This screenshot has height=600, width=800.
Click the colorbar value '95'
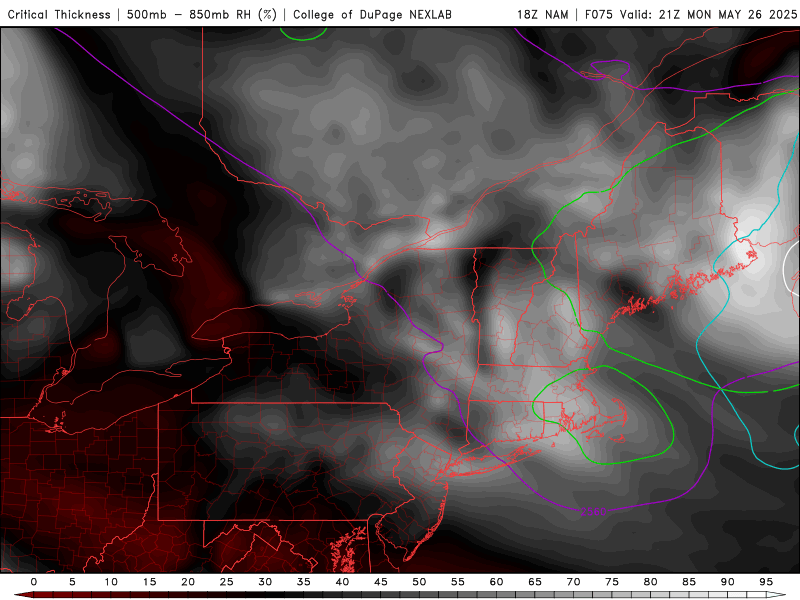pyautogui.click(x=766, y=582)
